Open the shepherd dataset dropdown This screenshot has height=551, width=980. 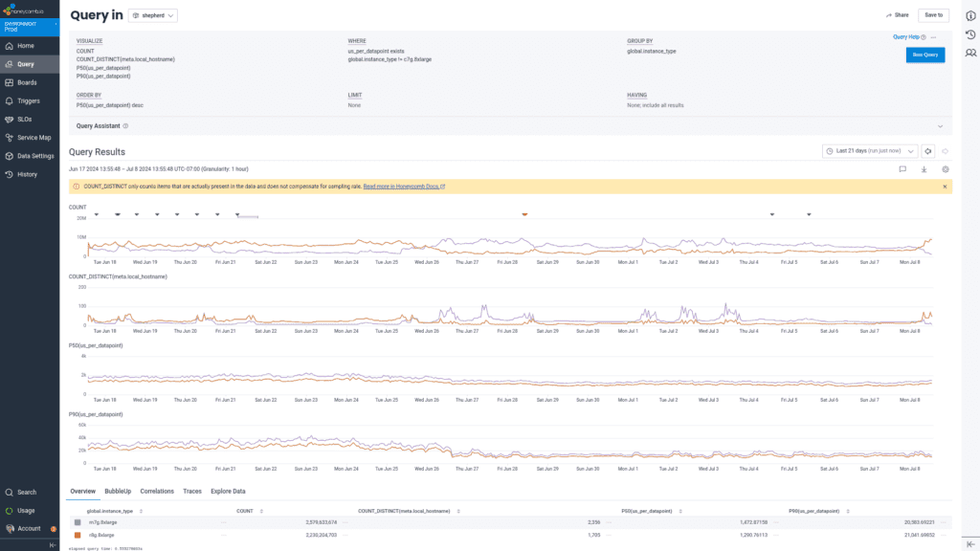[x=152, y=16]
